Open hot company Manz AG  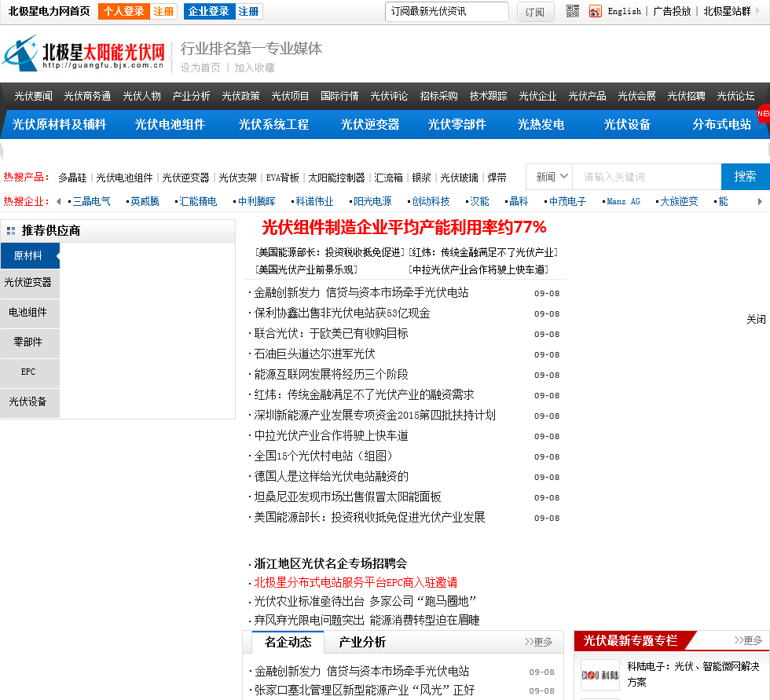624,202
